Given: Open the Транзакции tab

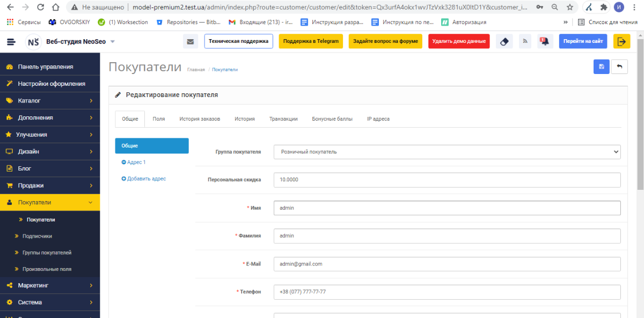Looking at the screenshot, I should 283,119.
